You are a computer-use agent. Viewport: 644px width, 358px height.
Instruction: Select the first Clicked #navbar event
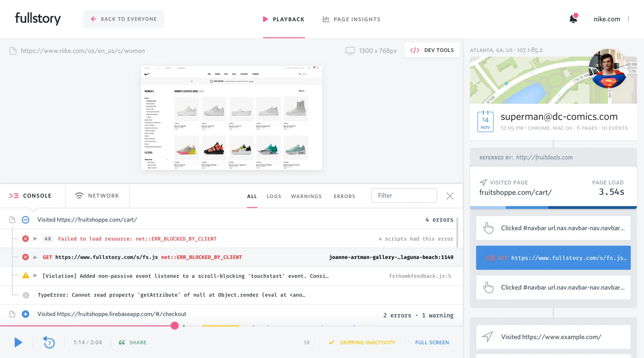(553, 228)
